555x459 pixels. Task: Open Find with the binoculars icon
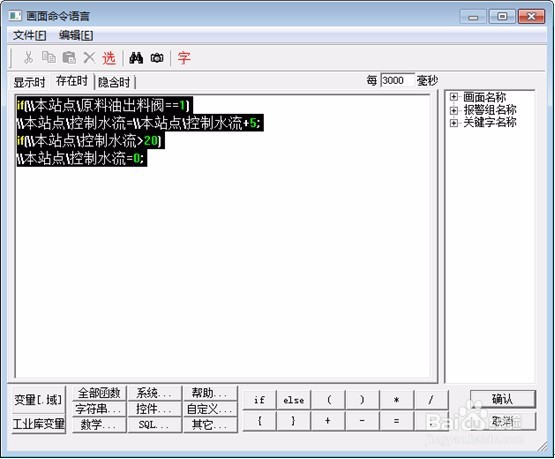pyautogui.click(x=136, y=58)
